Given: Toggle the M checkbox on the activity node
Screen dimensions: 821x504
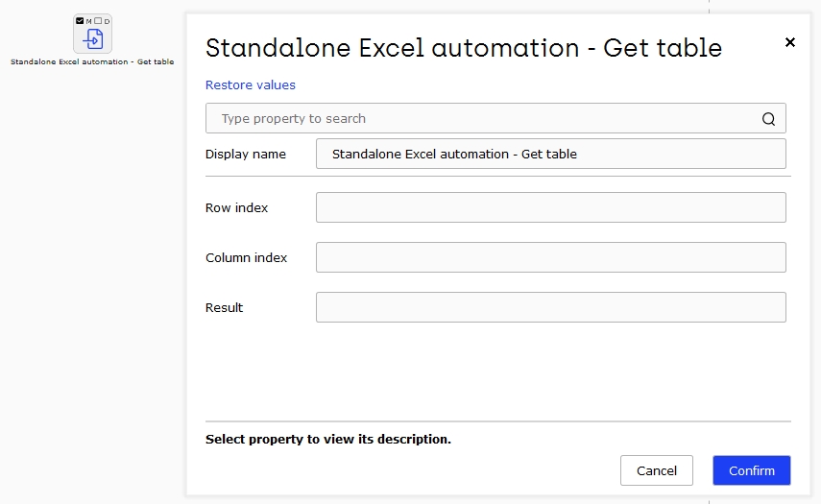Looking at the screenshot, I should (x=80, y=21).
